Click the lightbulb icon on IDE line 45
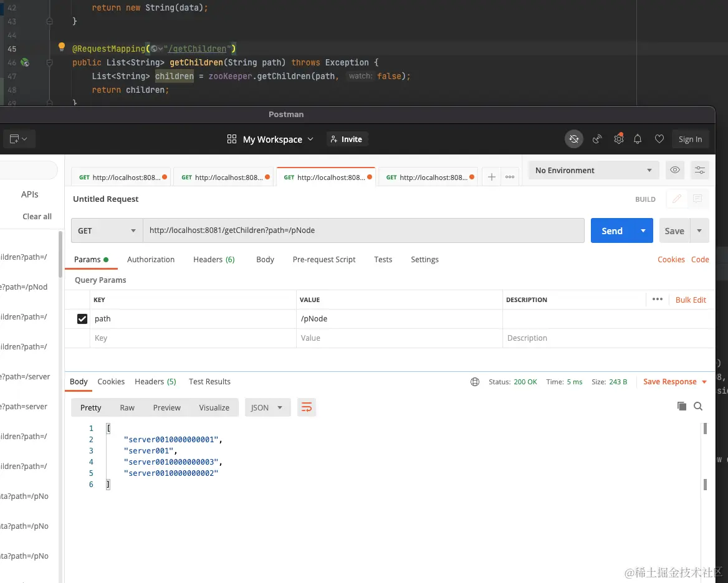The image size is (728, 583). [61, 46]
